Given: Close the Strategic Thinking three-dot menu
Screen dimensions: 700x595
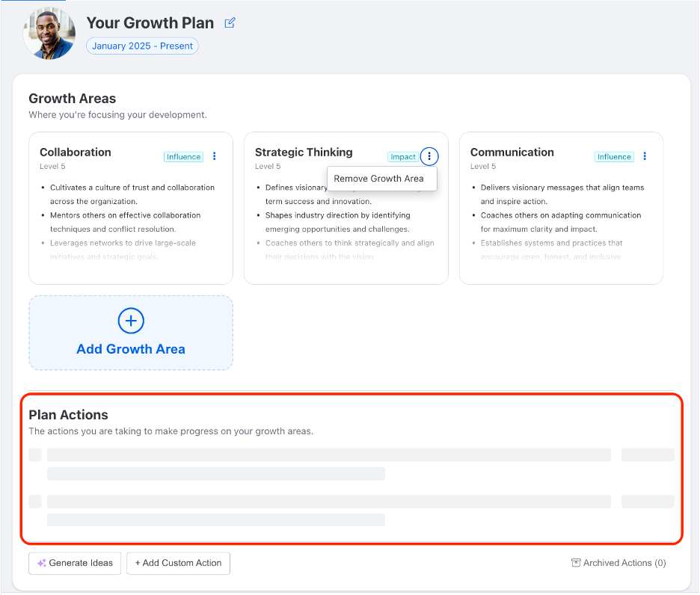Looking at the screenshot, I should tap(429, 156).
